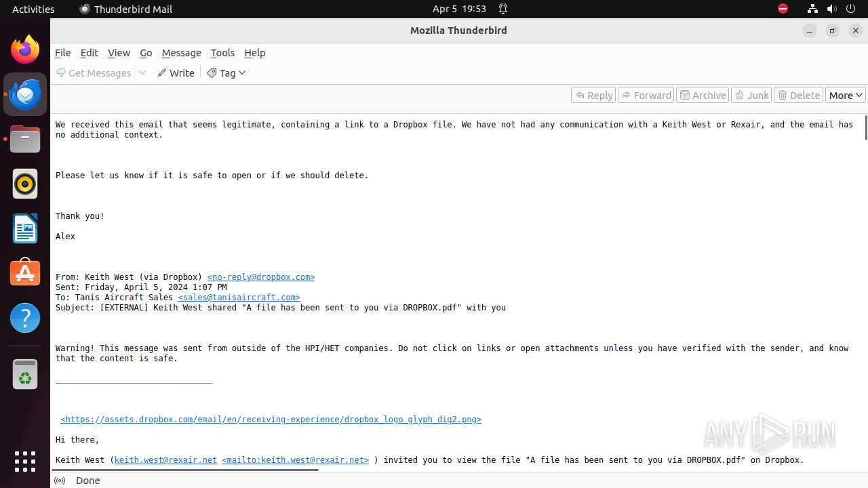868x488 pixels.
Task: Open the Help menu
Action: coord(254,53)
